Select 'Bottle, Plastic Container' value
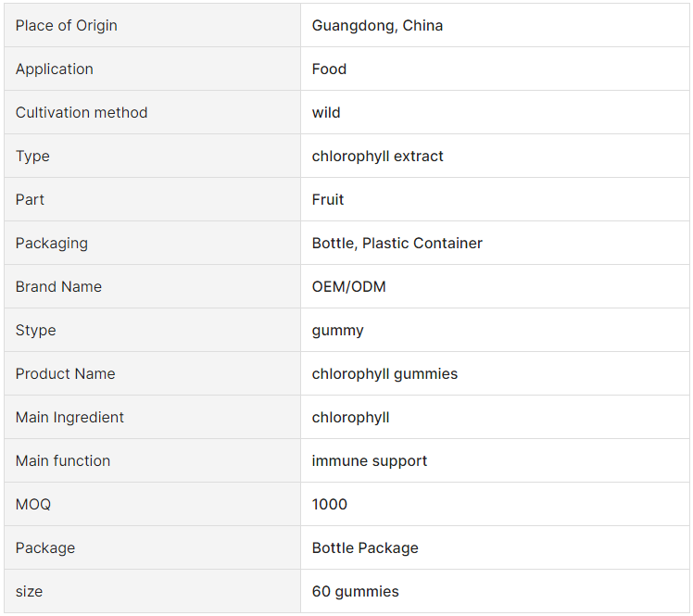Screen dimensions: 693x616 point(397,243)
